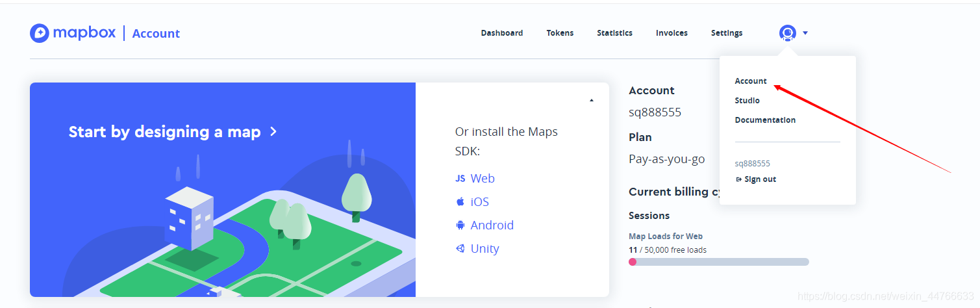Click the Map Loads usage progress bar
This screenshot has width=980, height=308.
coord(719,262)
